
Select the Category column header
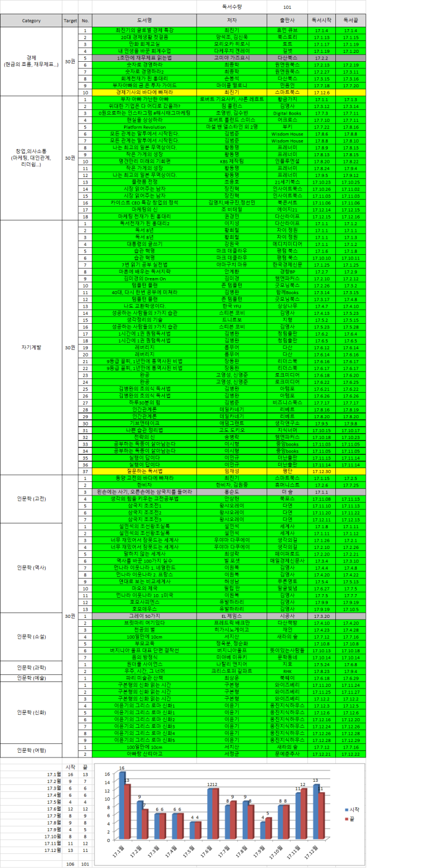(x=31, y=20)
